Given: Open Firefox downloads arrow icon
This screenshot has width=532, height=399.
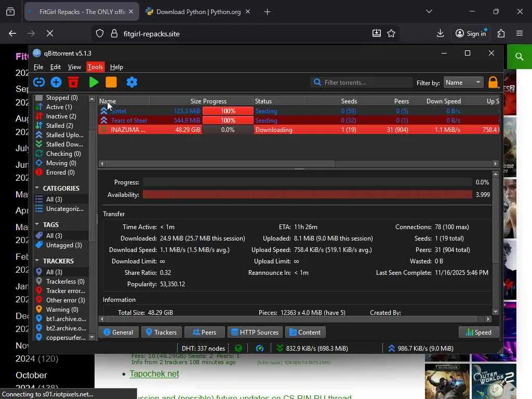Looking at the screenshot, I should tap(440, 33).
